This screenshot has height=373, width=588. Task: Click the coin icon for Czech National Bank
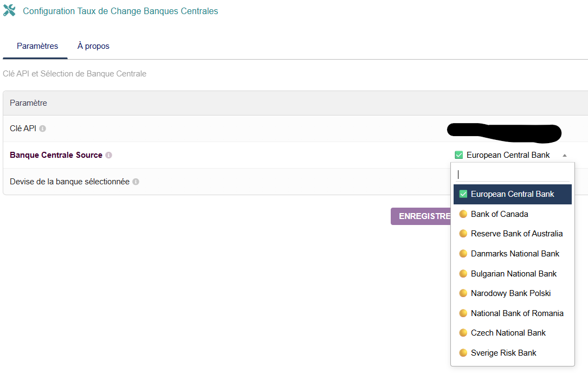point(463,333)
